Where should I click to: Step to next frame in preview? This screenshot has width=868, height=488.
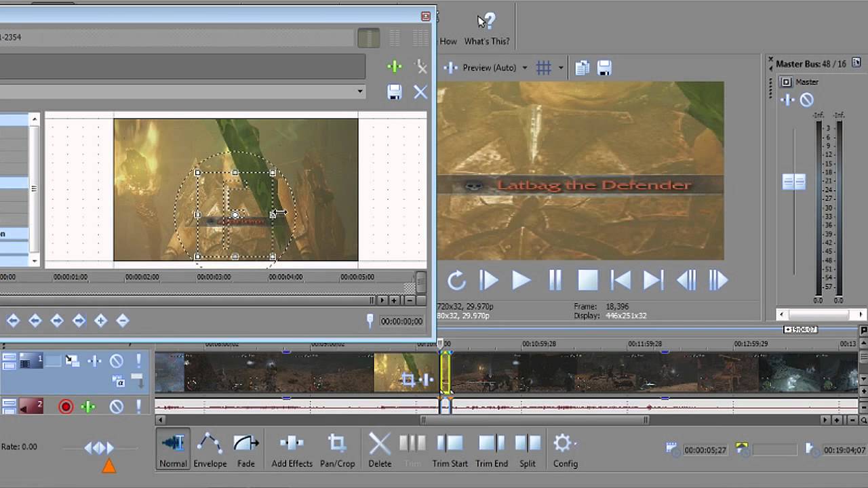click(x=718, y=280)
